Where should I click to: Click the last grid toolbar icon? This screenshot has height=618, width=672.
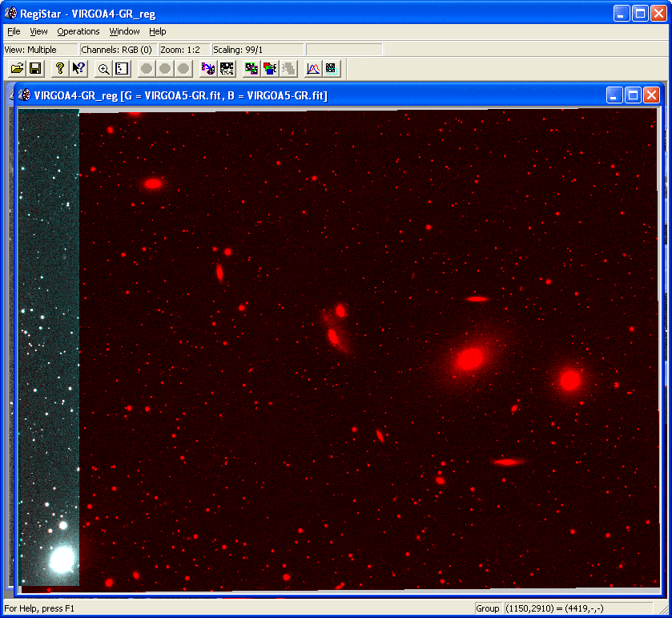coord(332,69)
